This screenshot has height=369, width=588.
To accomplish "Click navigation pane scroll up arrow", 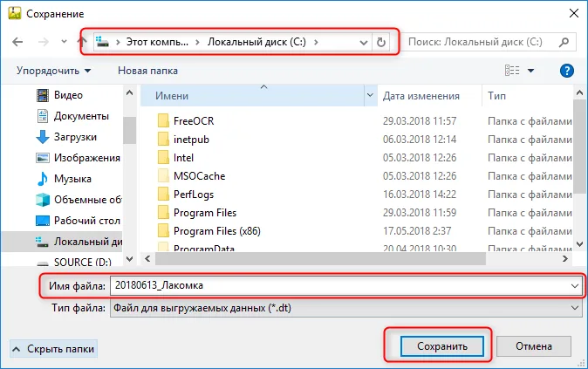I will pyautogui.click(x=129, y=92).
